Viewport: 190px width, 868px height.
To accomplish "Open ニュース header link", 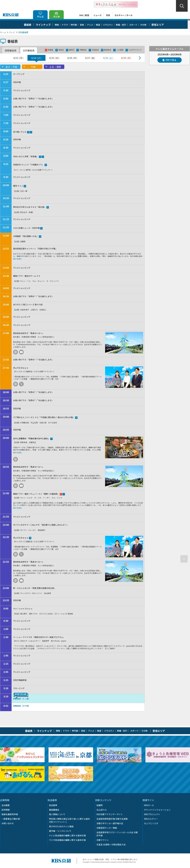I will [x=97, y=15].
